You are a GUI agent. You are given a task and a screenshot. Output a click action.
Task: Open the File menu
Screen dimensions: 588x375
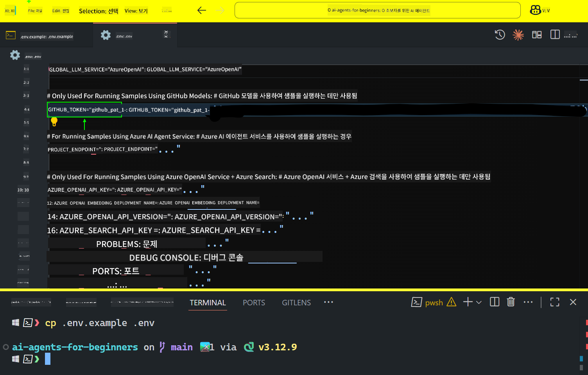[35, 11]
